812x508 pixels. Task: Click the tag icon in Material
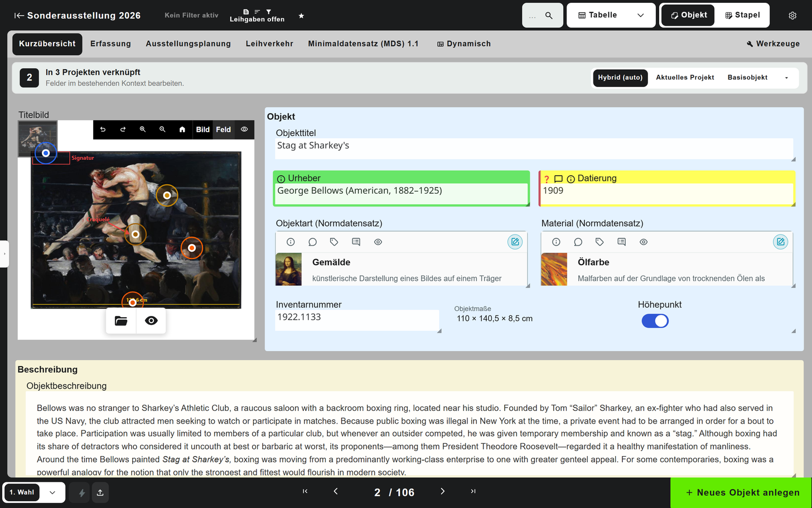click(600, 242)
